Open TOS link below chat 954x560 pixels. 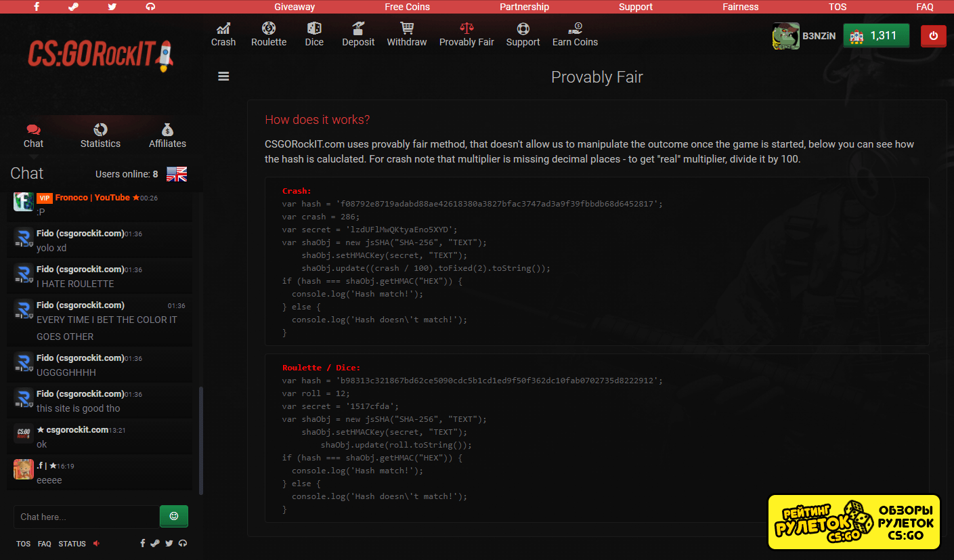coord(23,544)
